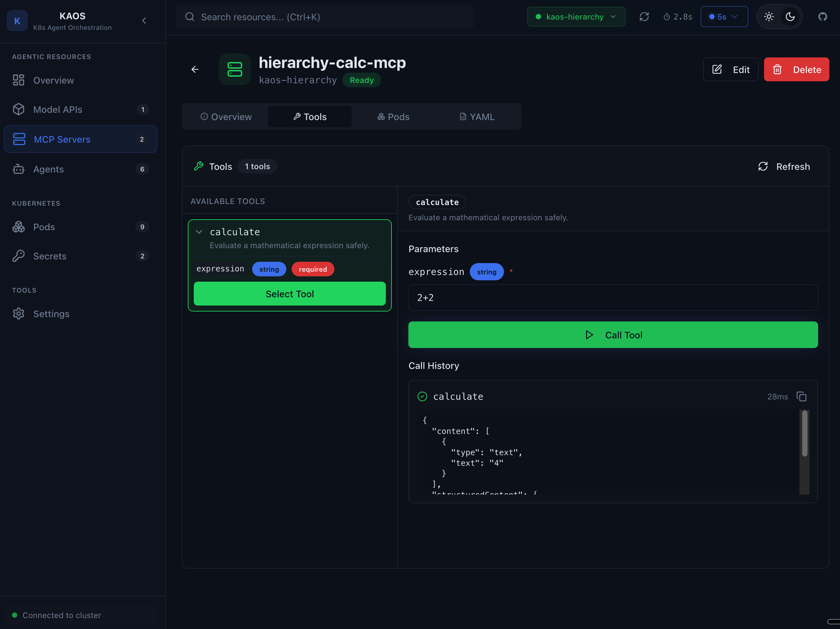The height and width of the screenshot is (629, 840).
Task: Switch to the Pods tab
Action: pyautogui.click(x=393, y=116)
